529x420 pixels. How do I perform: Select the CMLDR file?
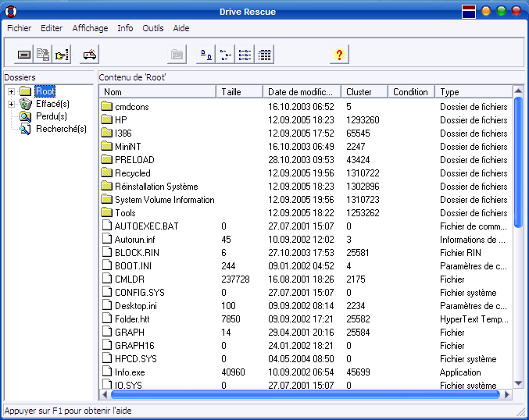point(306,279)
